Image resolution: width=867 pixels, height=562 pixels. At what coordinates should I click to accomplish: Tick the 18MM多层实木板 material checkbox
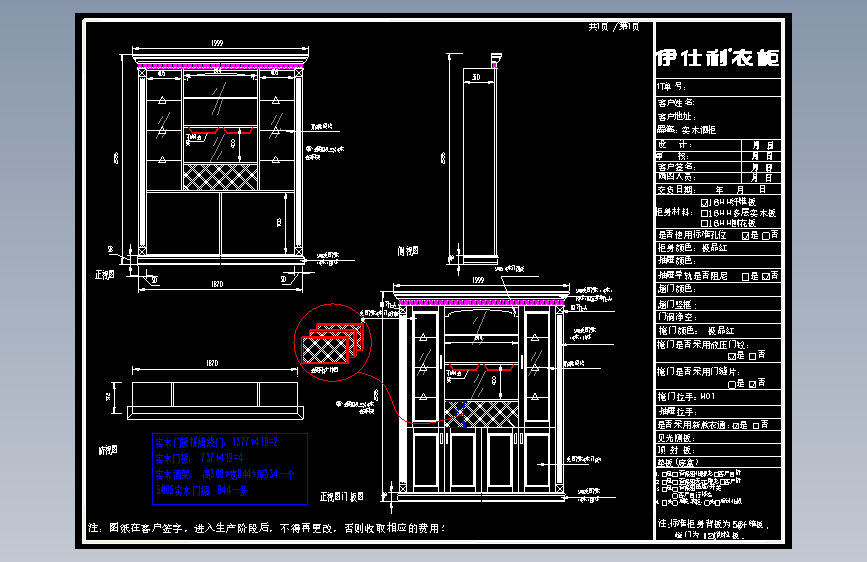point(704,214)
